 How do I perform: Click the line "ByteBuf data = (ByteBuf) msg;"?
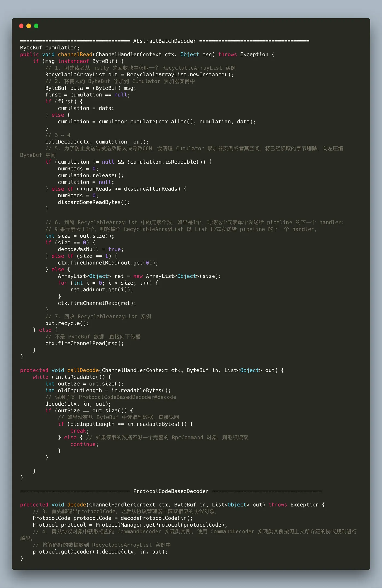(91, 88)
